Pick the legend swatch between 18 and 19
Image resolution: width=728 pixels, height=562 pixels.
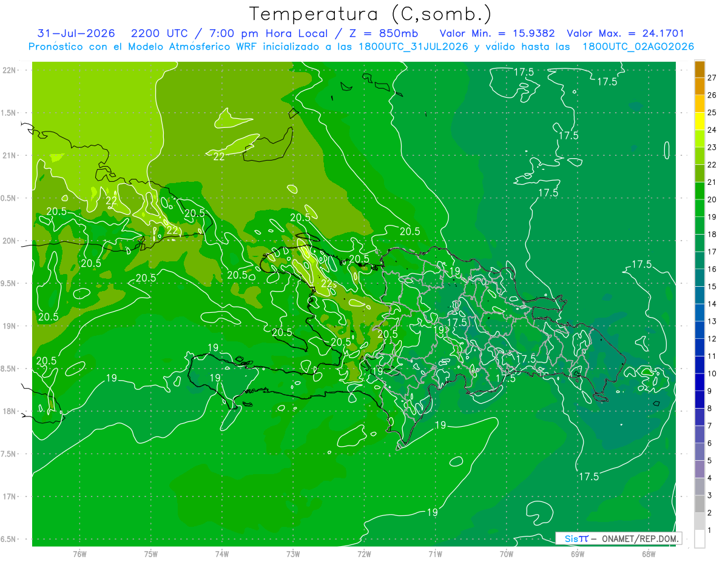pos(699,226)
